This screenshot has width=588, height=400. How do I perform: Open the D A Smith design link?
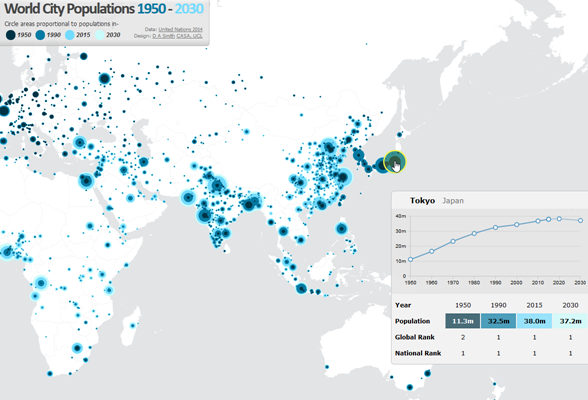tap(164, 36)
